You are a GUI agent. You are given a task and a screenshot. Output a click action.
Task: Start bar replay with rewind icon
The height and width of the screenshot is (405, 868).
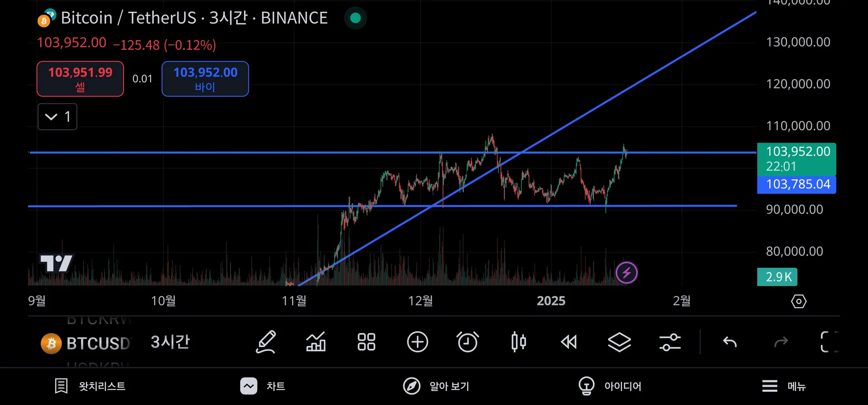[x=569, y=342]
